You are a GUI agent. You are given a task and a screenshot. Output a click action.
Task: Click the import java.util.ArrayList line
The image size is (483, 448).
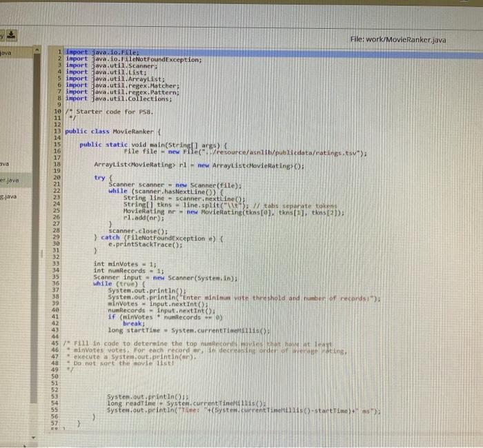point(115,79)
